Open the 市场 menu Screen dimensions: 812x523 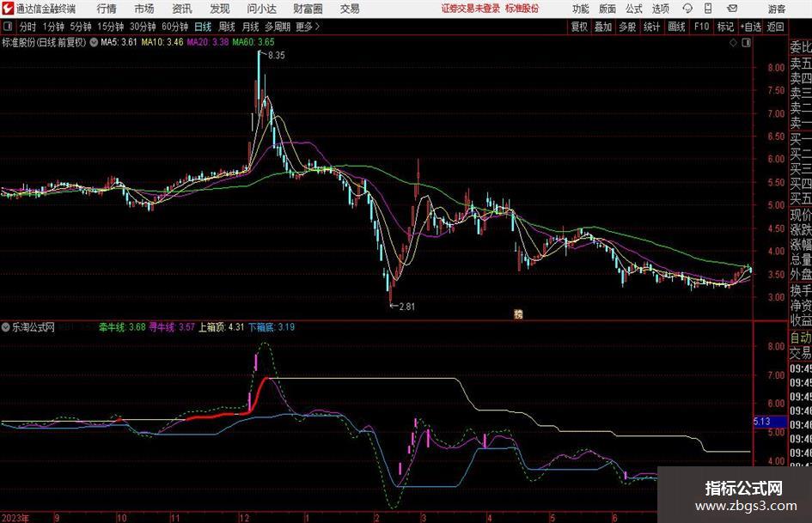point(144,9)
